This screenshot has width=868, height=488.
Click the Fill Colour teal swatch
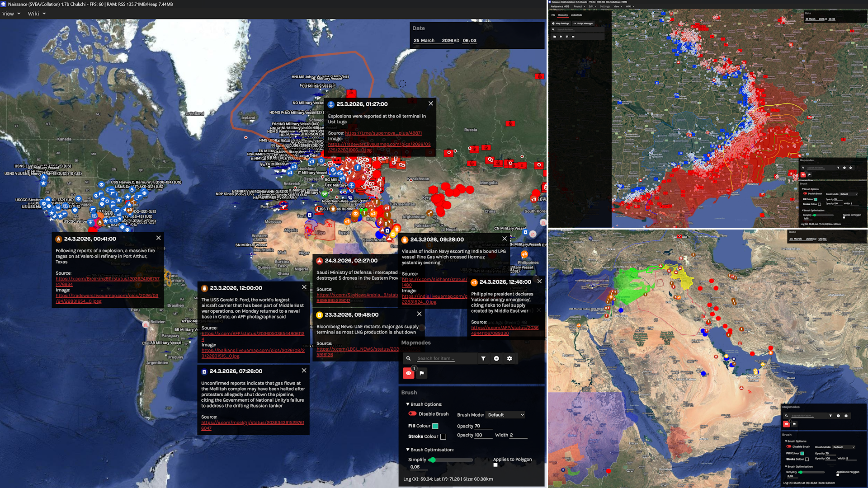pos(435,426)
